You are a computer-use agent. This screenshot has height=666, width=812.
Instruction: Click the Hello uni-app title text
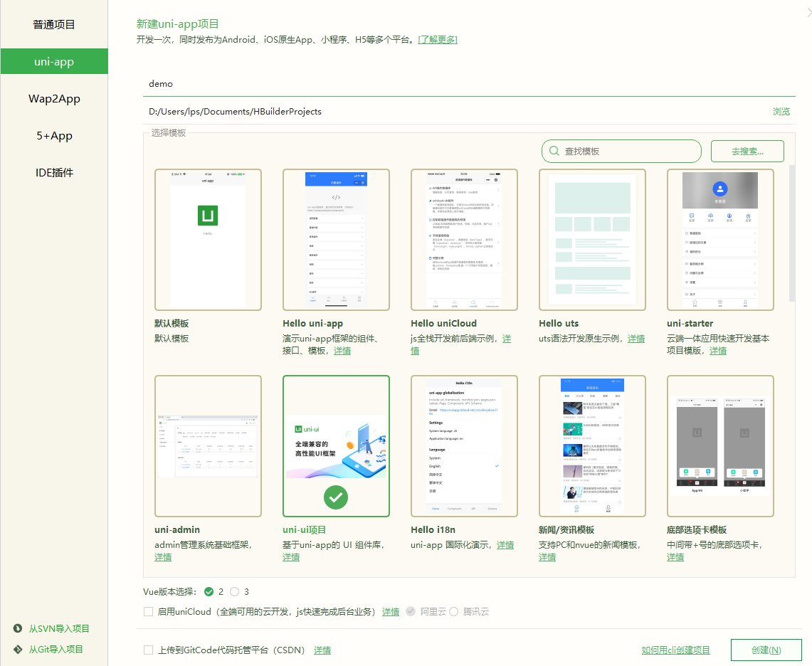point(313,323)
